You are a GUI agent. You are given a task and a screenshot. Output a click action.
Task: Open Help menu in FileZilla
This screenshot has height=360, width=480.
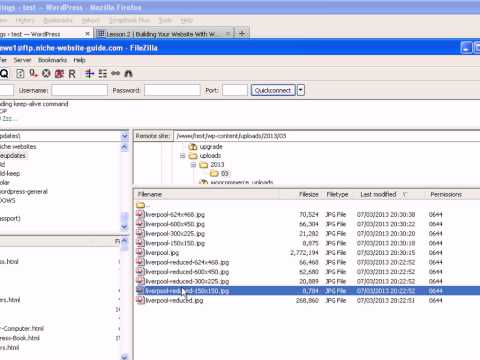coord(79,60)
